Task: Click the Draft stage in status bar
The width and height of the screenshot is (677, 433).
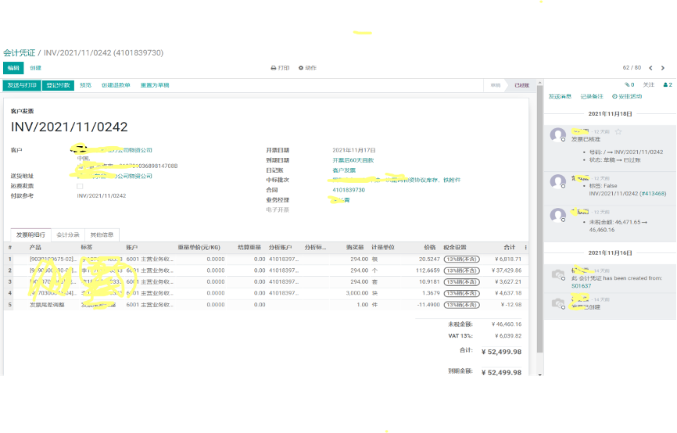Action: (x=495, y=85)
